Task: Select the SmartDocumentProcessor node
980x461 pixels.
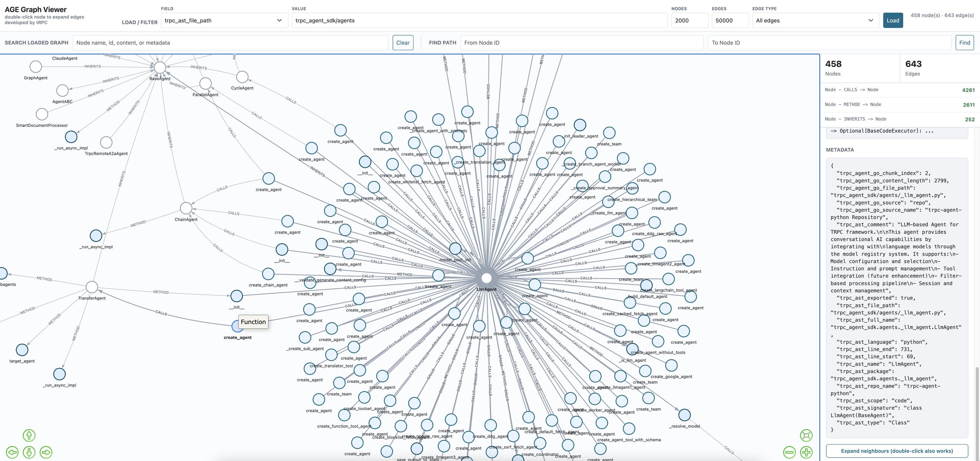Action: [x=42, y=114]
